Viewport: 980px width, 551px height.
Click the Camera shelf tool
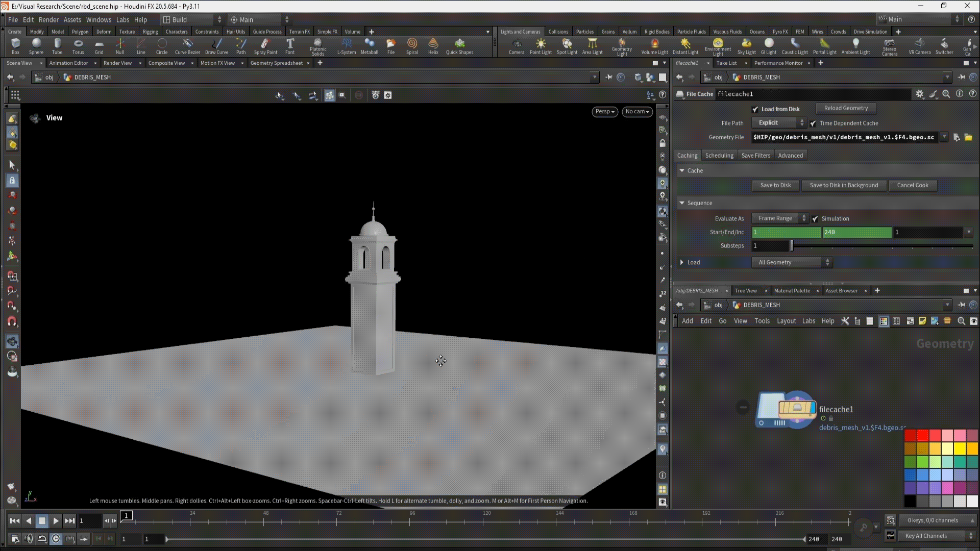click(x=516, y=45)
